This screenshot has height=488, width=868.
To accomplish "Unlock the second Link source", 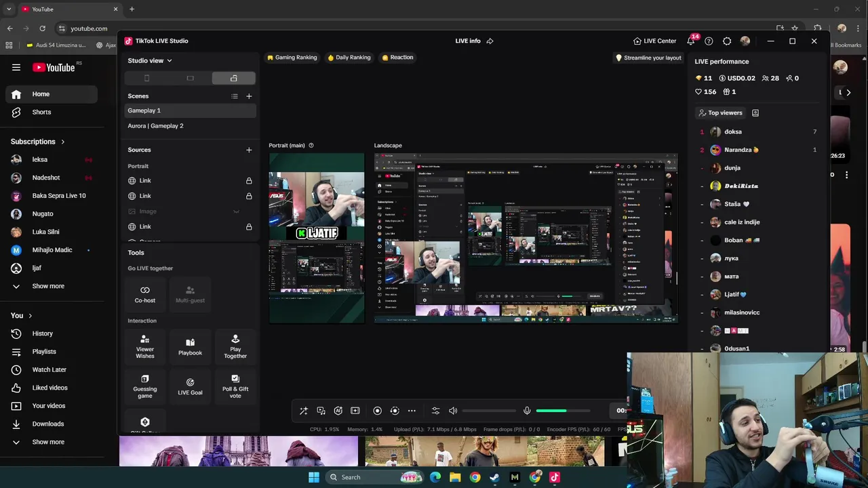I will [249, 196].
